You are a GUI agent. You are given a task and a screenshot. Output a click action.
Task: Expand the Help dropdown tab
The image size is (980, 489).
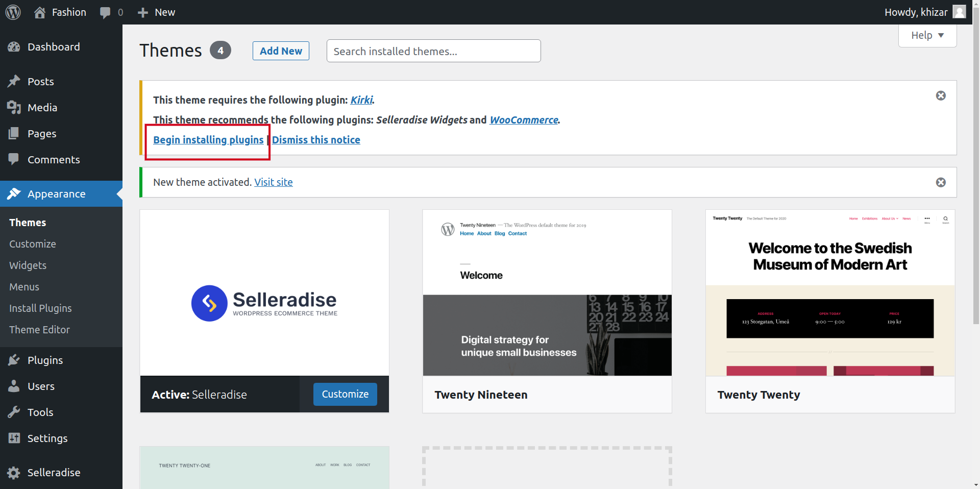pos(927,35)
